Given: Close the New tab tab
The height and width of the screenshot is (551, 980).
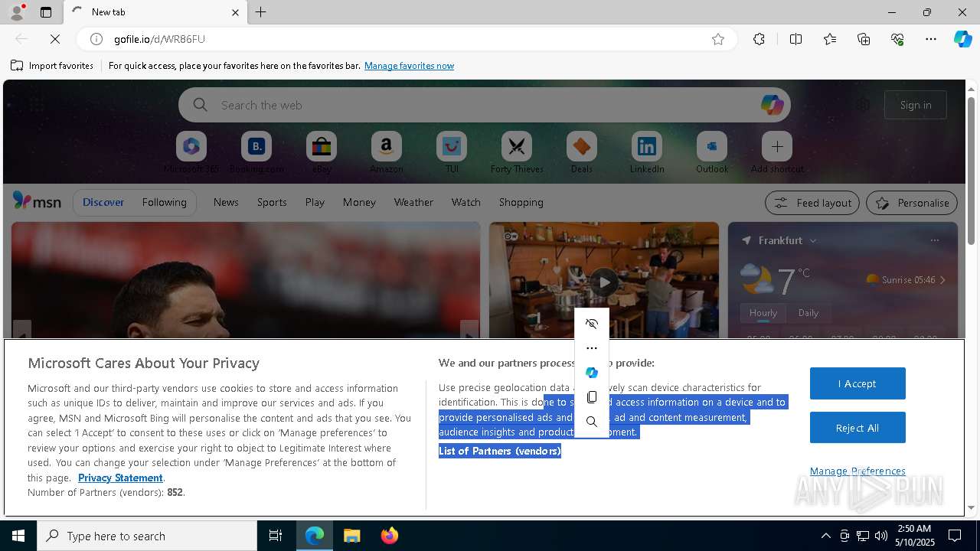Looking at the screenshot, I should click(235, 12).
